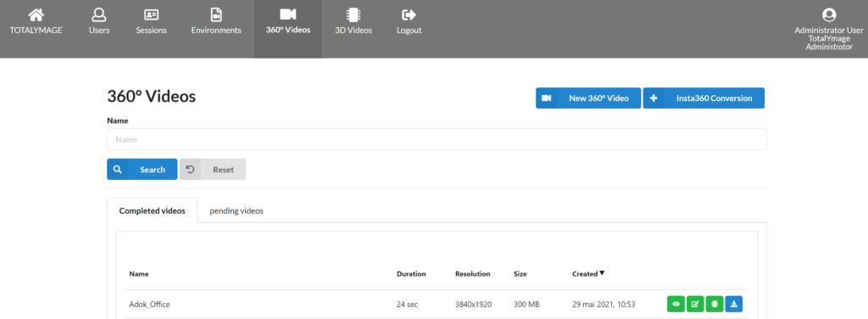This screenshot has width=868, height=319.
Task: Start an Insta360 Conversion
Action: pyautogui.click(x=704, y=98)
